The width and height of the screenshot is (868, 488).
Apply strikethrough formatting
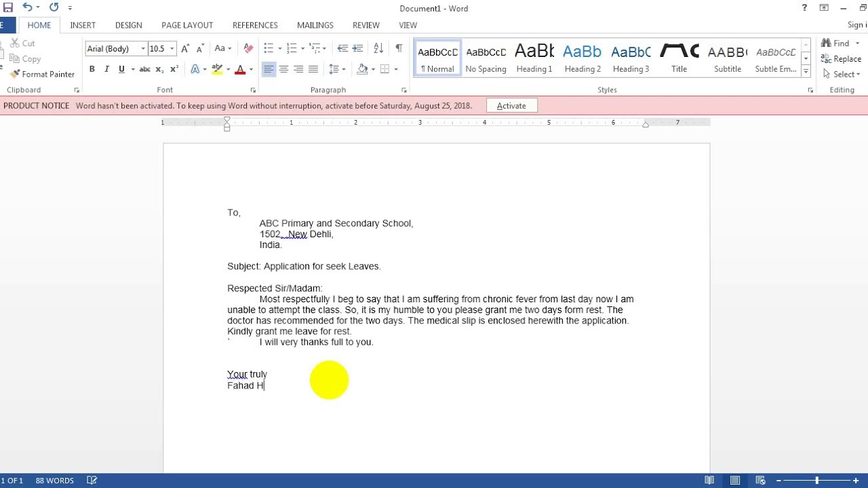[144, 69]
